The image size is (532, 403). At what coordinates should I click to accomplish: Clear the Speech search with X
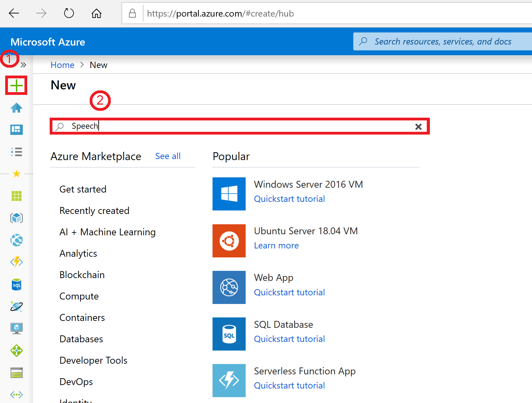pyautogui.click(x=418, y=127)
